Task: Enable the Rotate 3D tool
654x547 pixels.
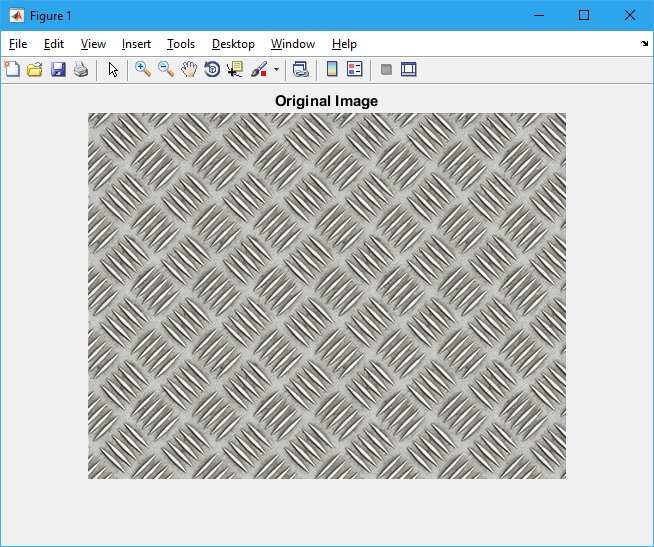Action: point(212,69)
